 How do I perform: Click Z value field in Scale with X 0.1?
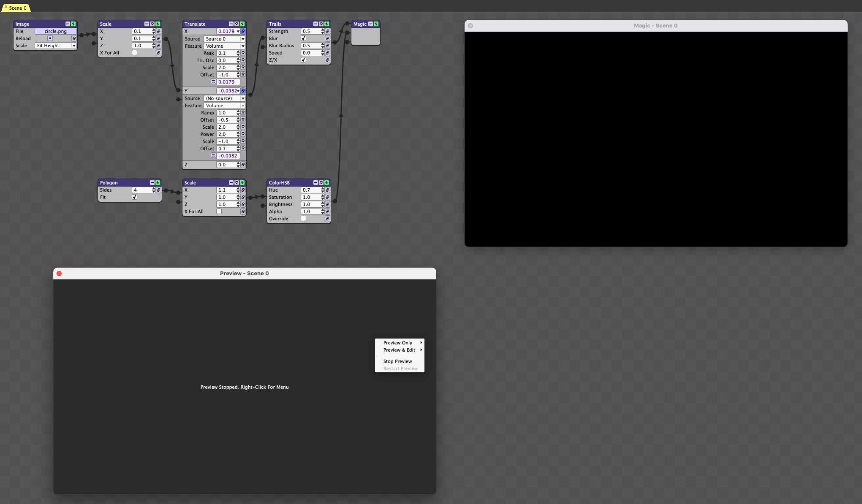[142, 46]
